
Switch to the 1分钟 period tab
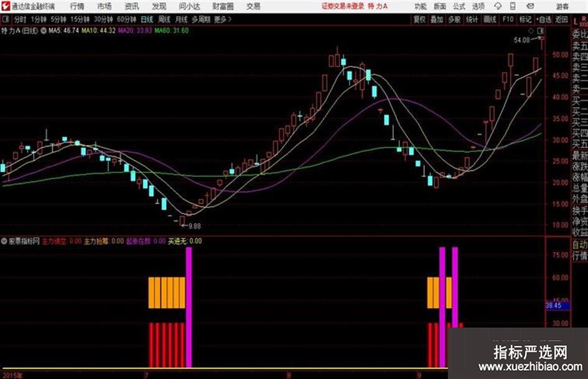coord(39,19)
